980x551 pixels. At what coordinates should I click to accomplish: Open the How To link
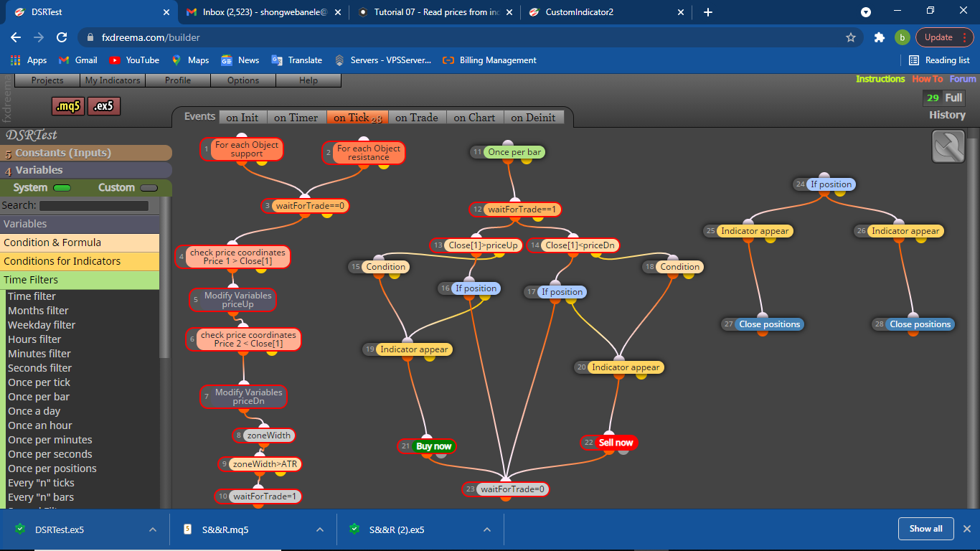[x=928, y=79]
